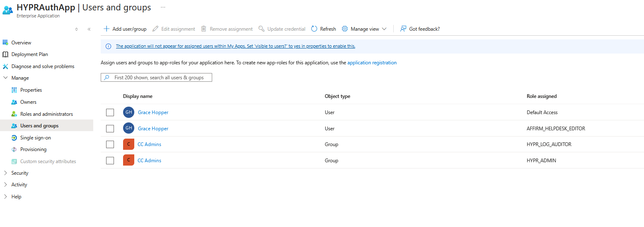The width and height of the screenshot is (644, 227).
Task: Click the Diagnose and solve problems wrench icon
Action: click(5, 66)
